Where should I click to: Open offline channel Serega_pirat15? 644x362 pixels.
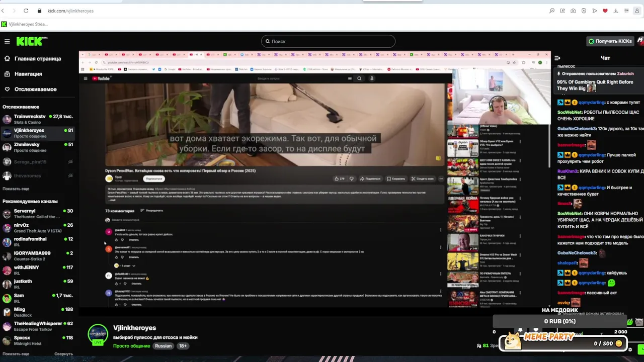coord(38,162)
